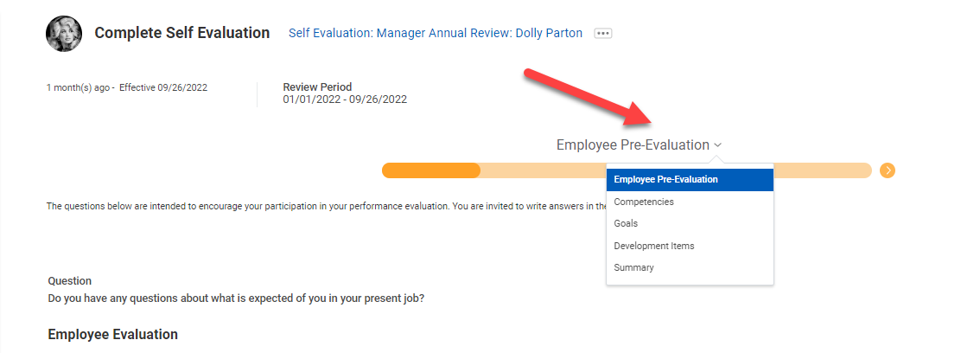Open the Employee Pre-Evaluation section heading
This screenshot has width=980, height=353.
click(633, 145)
